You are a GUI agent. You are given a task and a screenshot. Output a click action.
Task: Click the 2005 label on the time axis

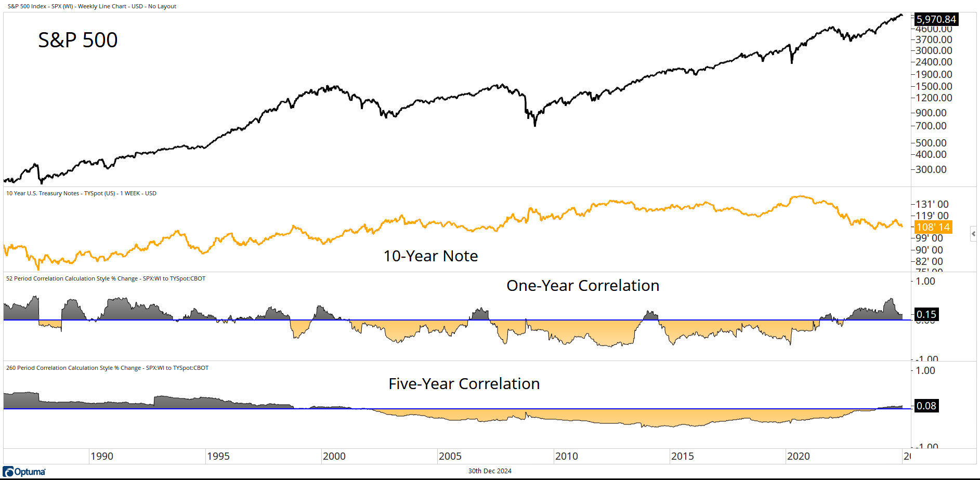pyautogui.click(x=450, y=456)
